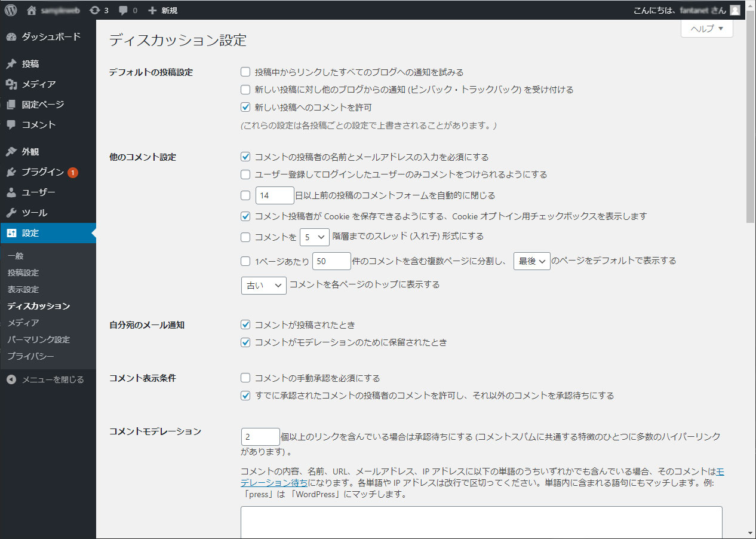Click the プラグイン plug icon
The height and width of the screenshot is (539, 756).
pos(11,172)
